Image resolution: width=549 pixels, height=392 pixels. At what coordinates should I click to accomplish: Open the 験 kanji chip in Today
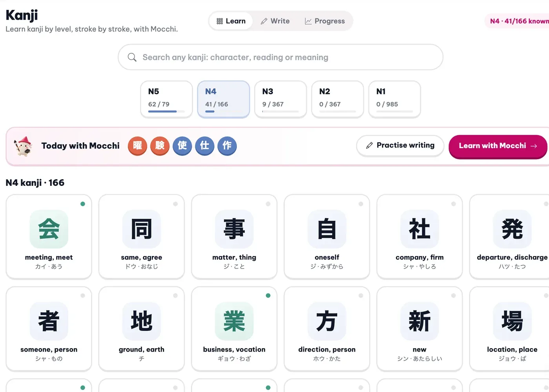[160, 146]
